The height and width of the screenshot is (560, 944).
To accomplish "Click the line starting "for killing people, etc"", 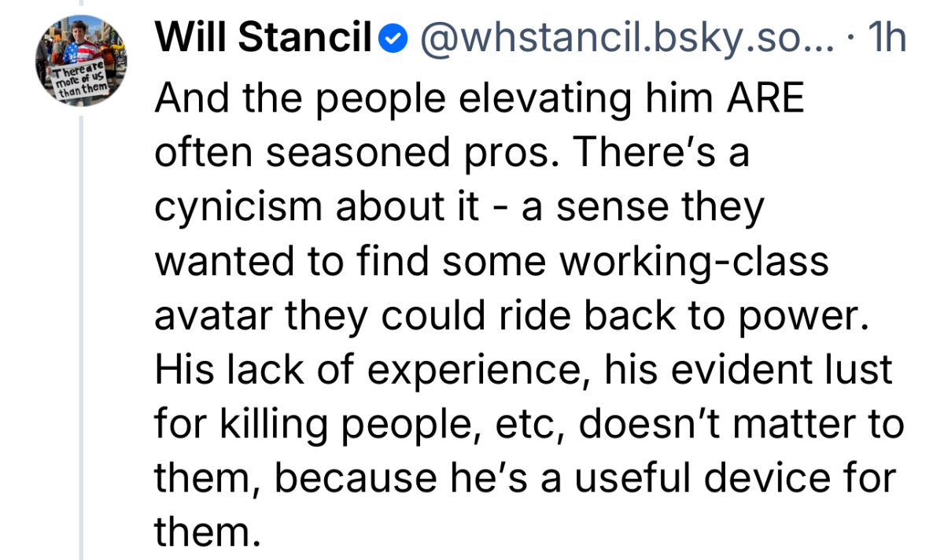I will coord(529,423).
